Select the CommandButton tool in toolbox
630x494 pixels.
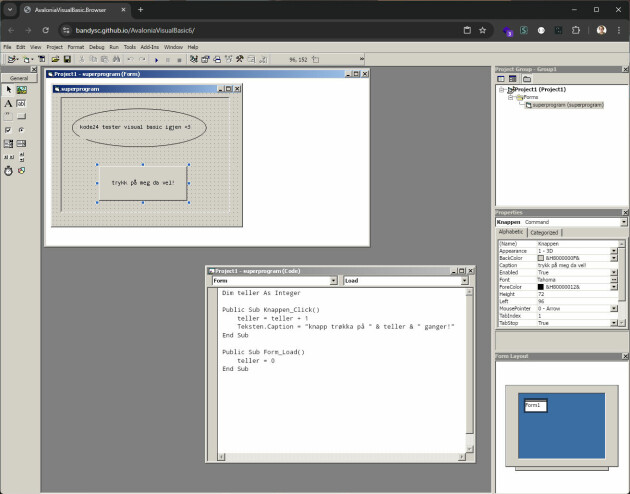[22, 116]
